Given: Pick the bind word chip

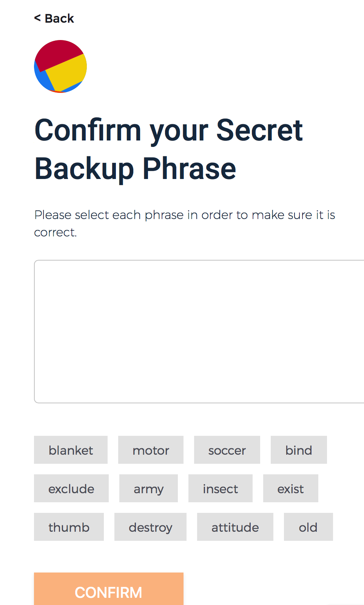Looking at the screenshot, I should [x=299, y=450].
